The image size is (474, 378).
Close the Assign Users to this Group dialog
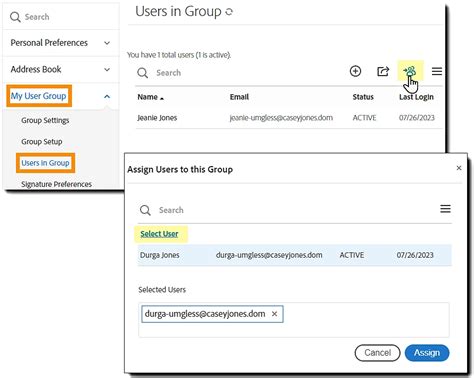point(459,168)
